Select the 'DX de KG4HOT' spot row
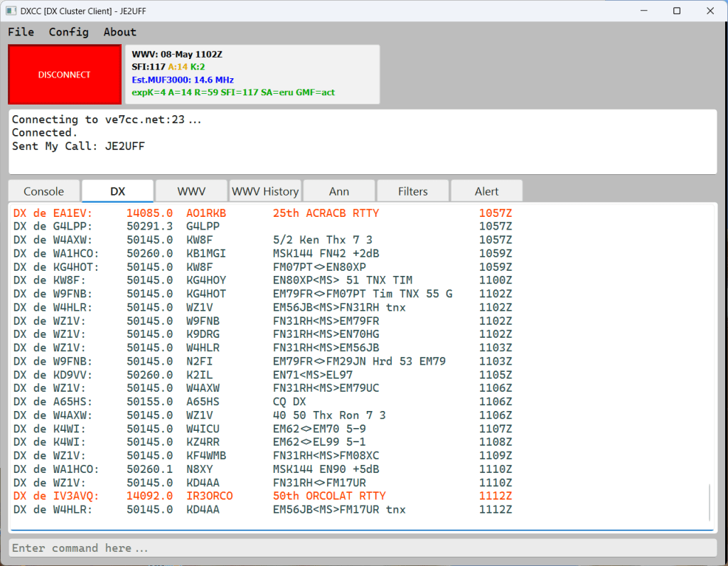 [x=262, y=267]
